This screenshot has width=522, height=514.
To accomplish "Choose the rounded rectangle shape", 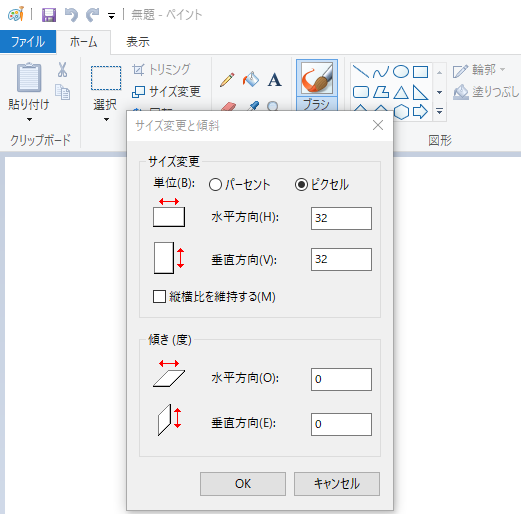I will 361,92.
